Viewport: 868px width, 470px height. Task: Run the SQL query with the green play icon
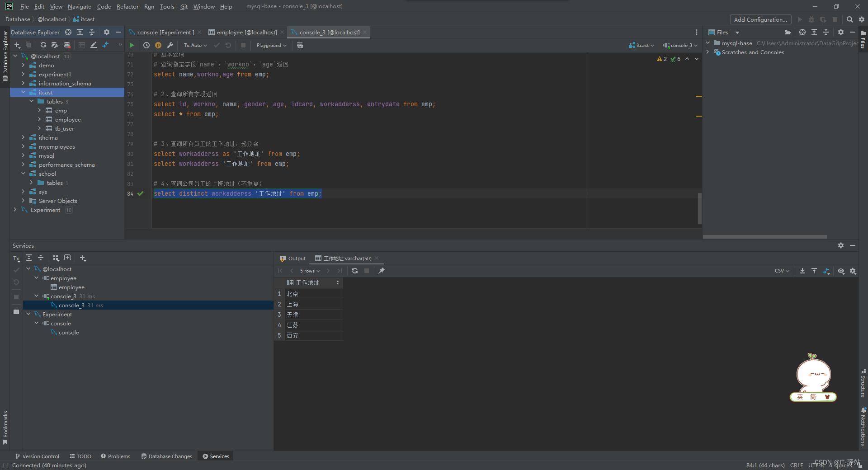pos(132,45)
